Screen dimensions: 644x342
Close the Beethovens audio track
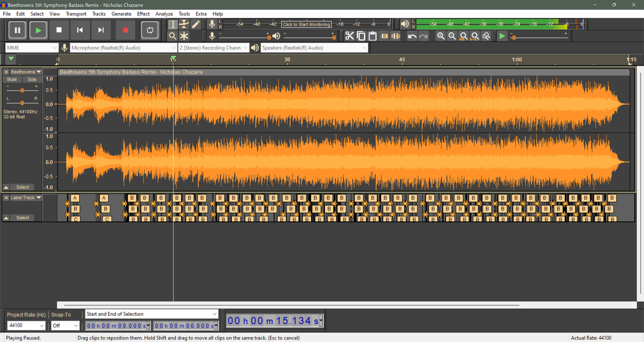pos(6,72)
